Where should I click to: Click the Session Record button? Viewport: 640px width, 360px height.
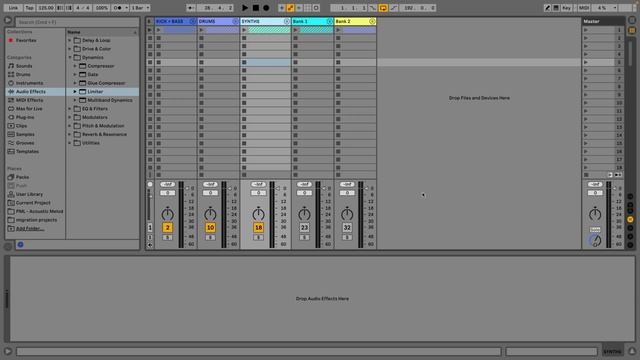click(x=316, y=8)
